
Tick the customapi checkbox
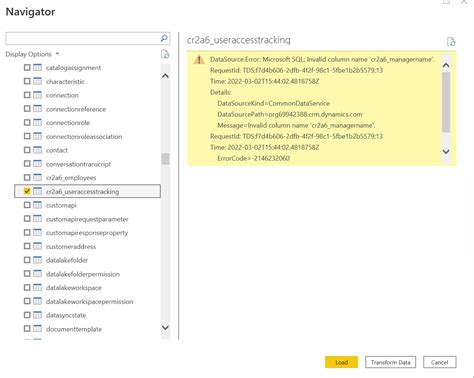[x=27, y=205]
